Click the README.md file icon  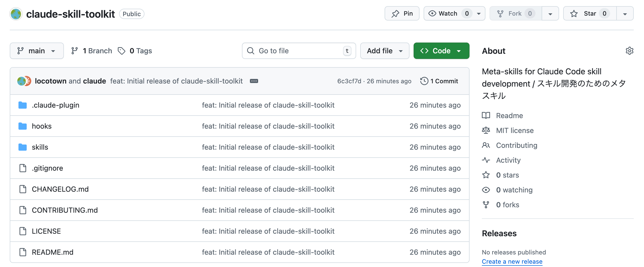[x=23, y=252]
